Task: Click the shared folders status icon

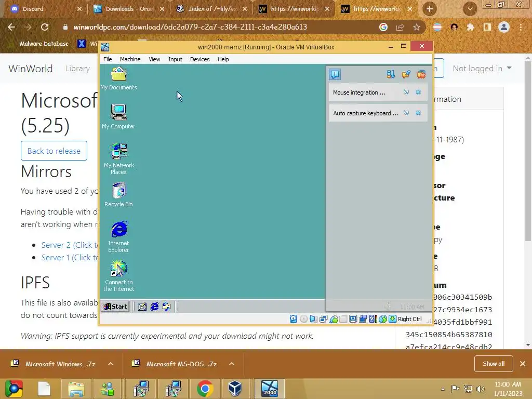Action: point(343,319)
